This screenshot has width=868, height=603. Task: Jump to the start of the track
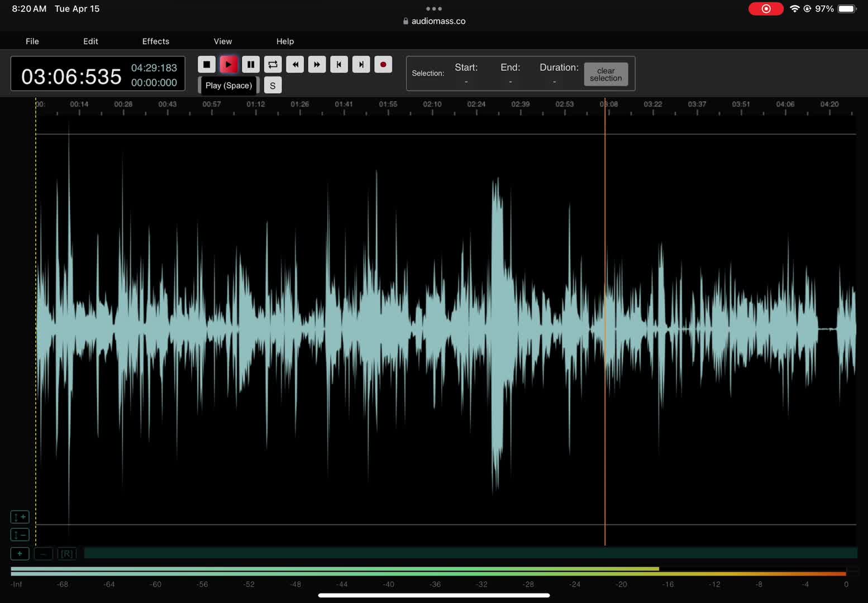point(339,65)
